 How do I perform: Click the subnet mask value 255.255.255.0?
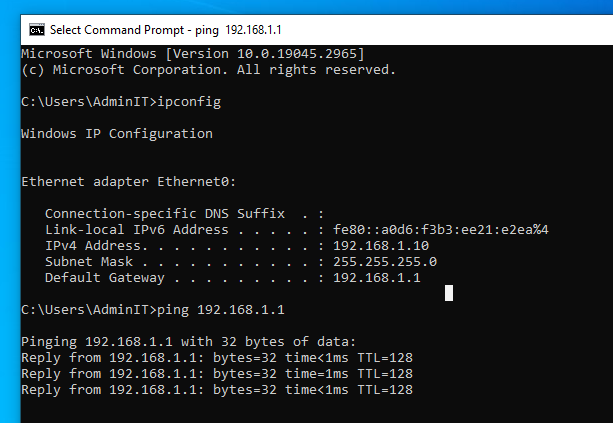[x=385, y=262]
